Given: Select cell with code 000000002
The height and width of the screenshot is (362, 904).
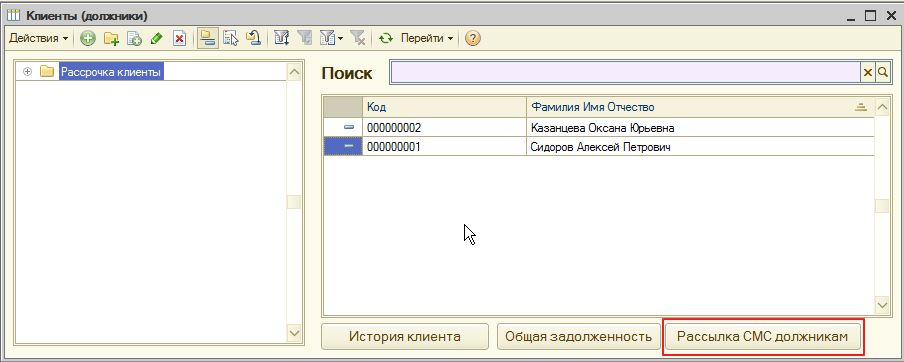Looking at the screenshot, I should (444, 127).
